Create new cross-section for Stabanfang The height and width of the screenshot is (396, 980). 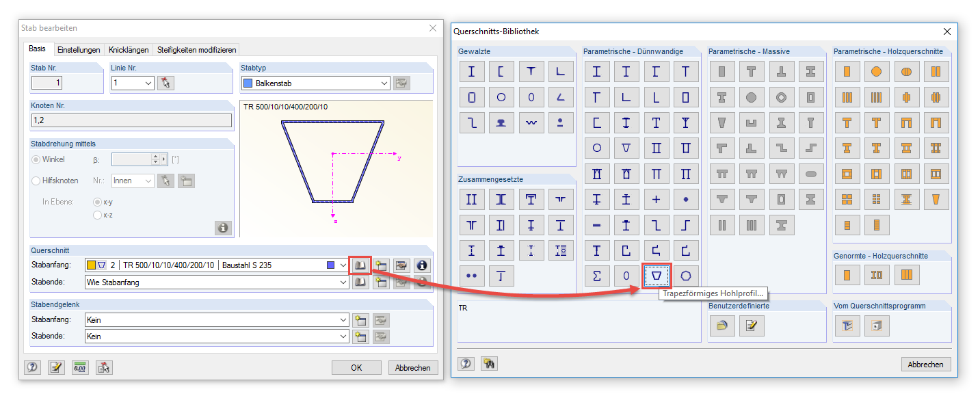pos(380,265)
